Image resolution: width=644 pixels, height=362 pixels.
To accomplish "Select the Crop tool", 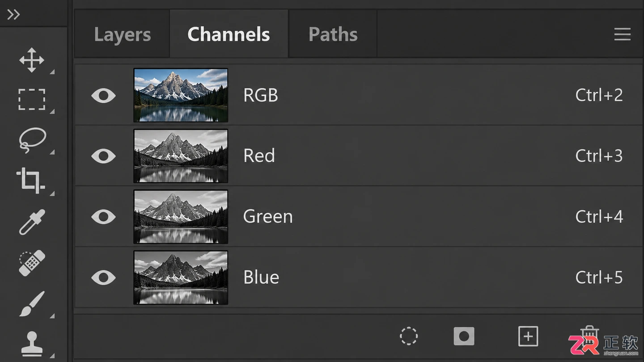I will click(30, 181).
